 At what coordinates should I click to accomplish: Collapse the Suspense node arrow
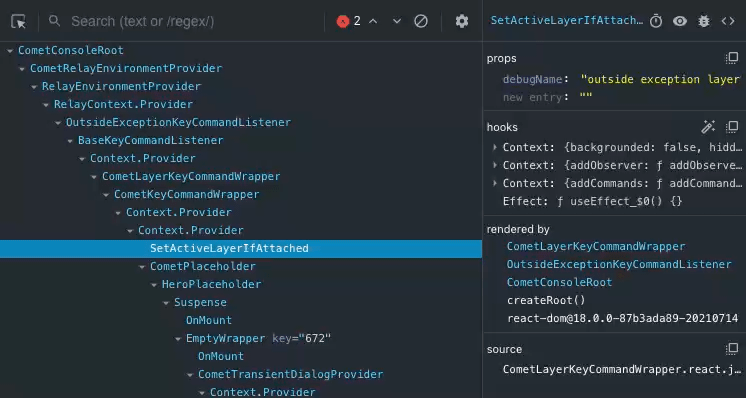coord(166,303)
